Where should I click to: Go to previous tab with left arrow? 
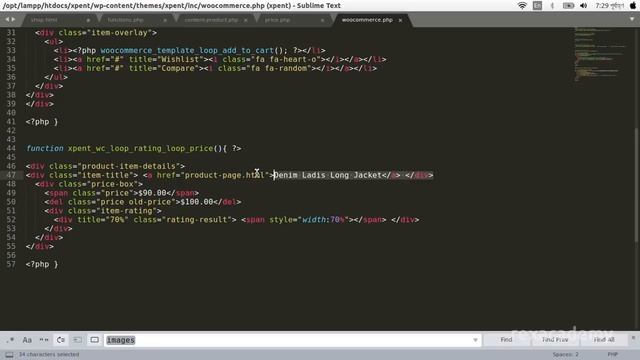(7, 19)
